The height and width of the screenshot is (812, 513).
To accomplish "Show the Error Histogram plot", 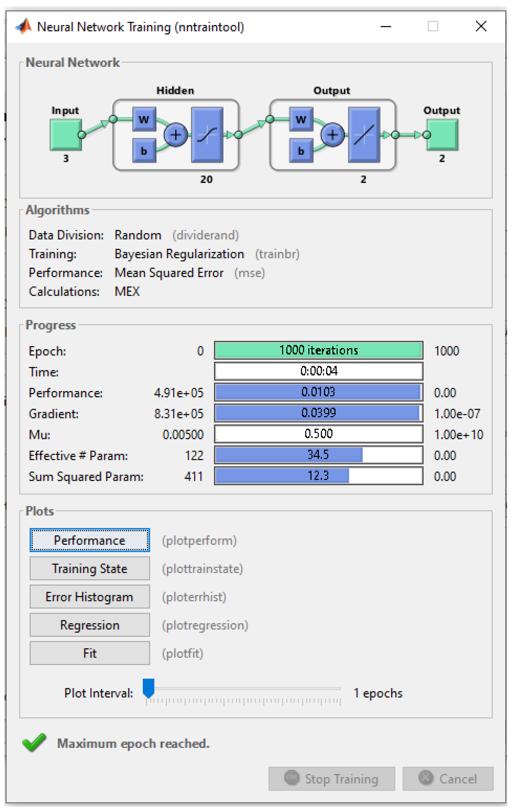I will (90, 597).
